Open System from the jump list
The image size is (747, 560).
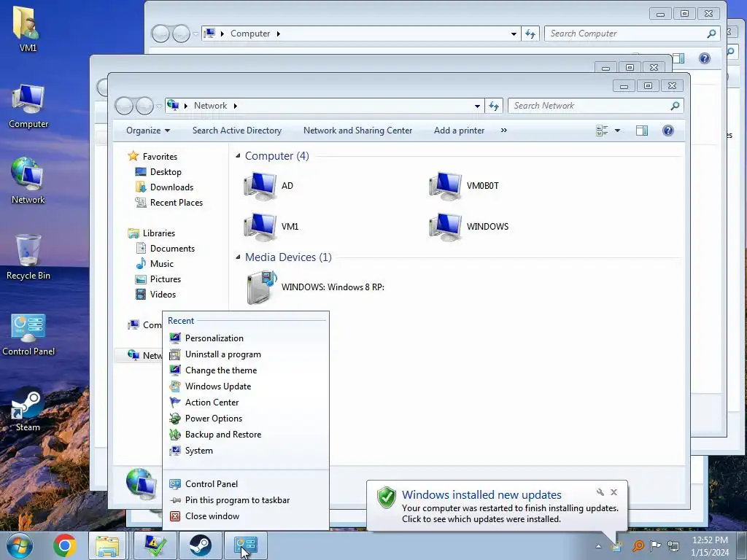245,451
